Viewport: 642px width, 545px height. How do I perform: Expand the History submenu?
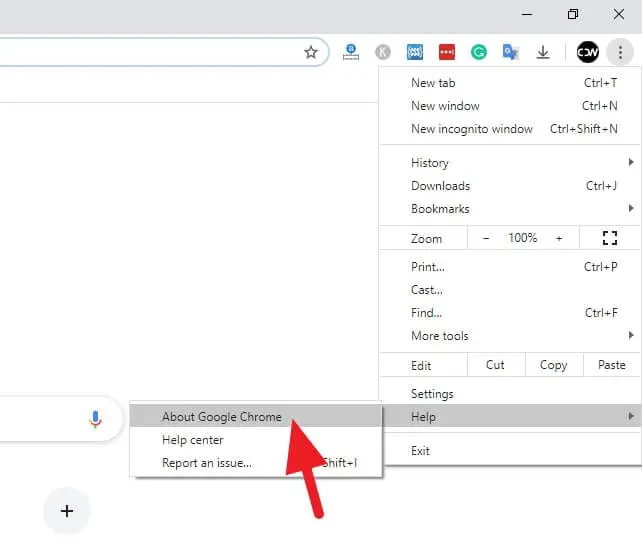(510, 163)
